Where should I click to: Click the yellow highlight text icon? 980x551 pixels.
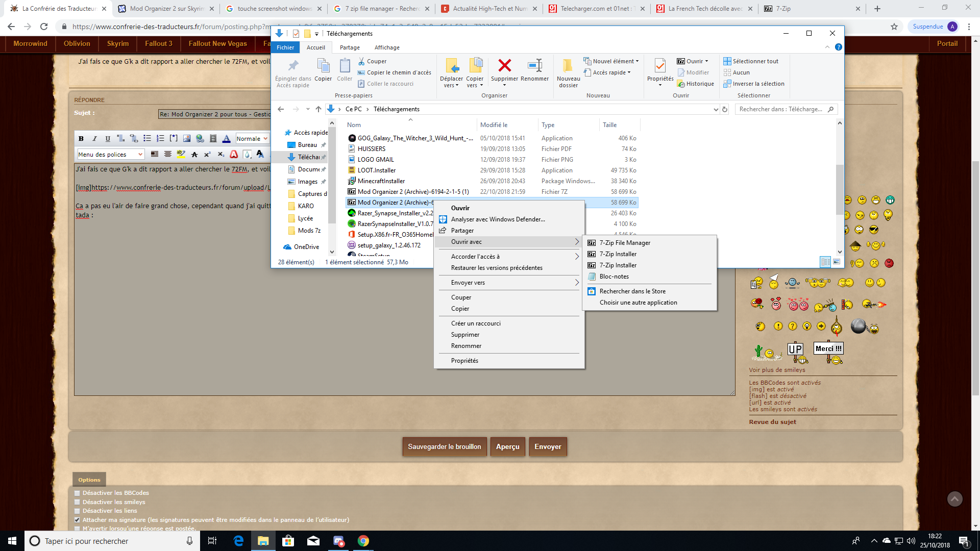click(181, 154)
